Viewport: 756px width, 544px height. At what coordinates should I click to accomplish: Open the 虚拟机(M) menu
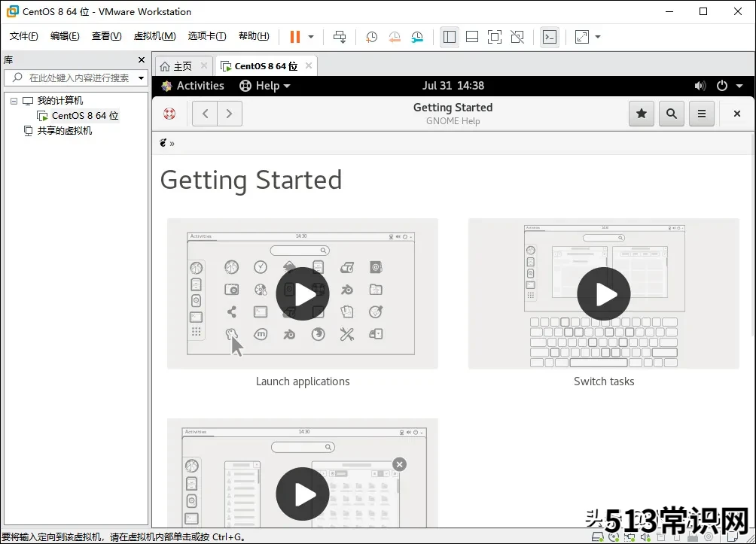click(x=154, y=36)
